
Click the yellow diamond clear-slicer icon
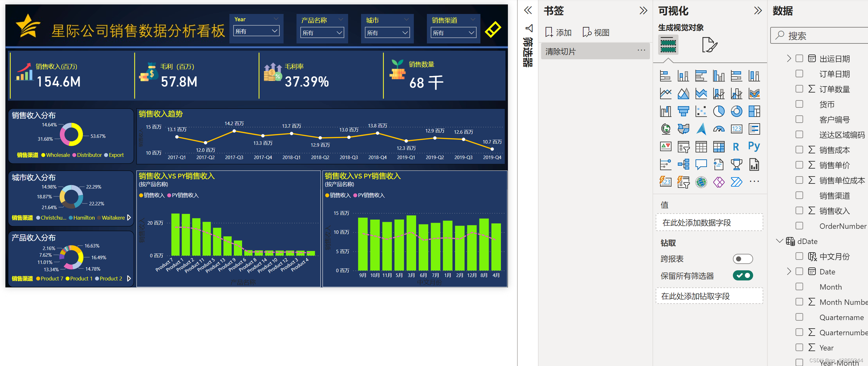click(x=493, y=30)
